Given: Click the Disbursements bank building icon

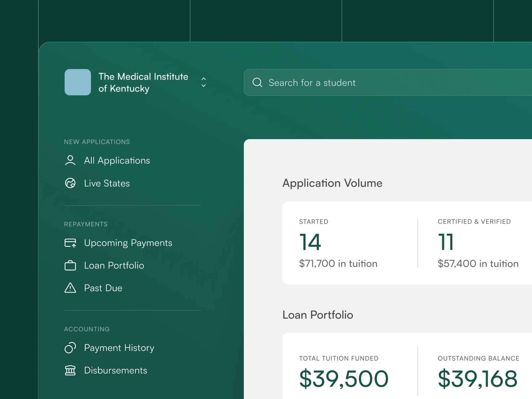Looking at the screenshot, I should click(70, 370).
